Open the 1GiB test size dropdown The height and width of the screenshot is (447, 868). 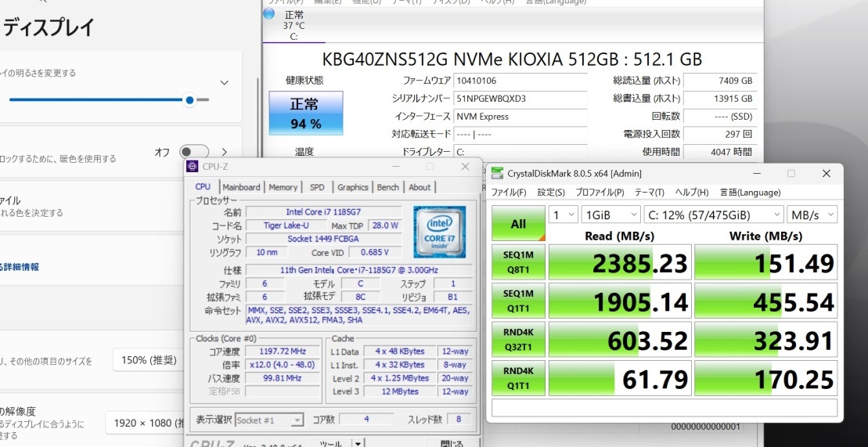[610, 214]
